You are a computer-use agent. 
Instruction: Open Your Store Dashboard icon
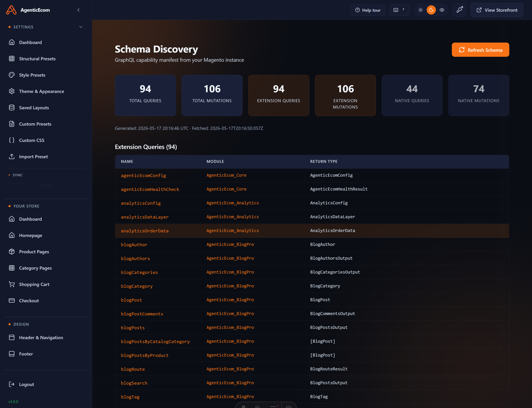(x=12, y=219)
